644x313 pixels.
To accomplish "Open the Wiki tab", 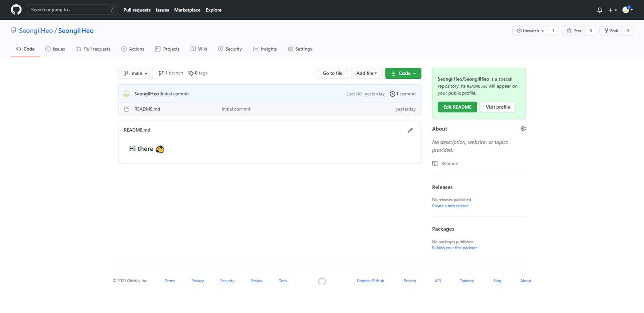I will [199, 49].
